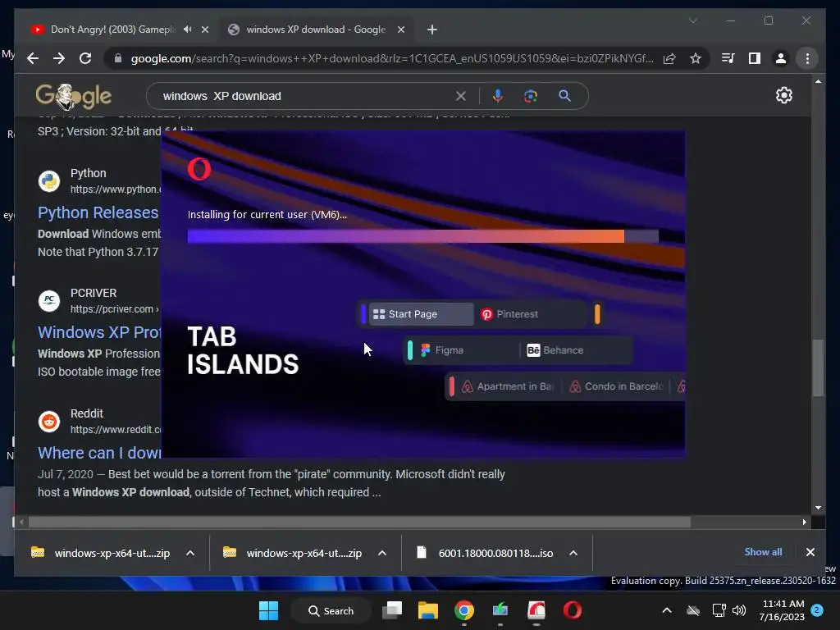Click the Opera logo in installer
The image size is (840, 630).
pyautogui.click(x=199, y=169)
